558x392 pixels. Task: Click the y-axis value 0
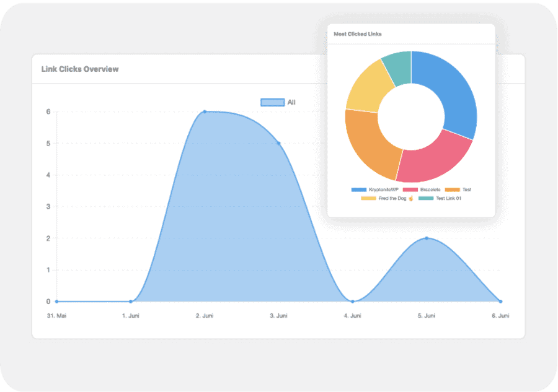(48, 302)
